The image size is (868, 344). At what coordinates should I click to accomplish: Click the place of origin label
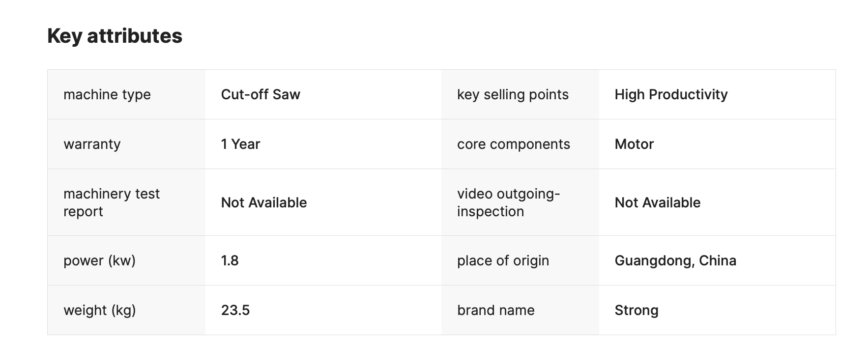click(503, 260)
